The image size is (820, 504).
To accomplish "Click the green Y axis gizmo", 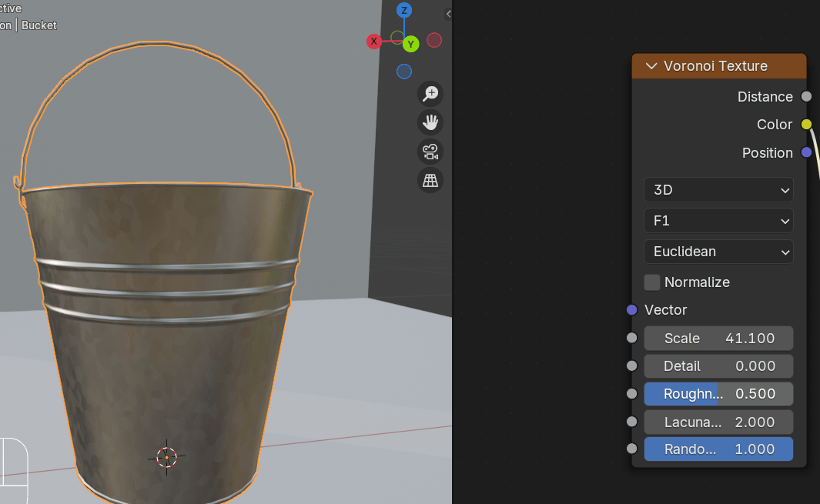I will coord(410,44).
